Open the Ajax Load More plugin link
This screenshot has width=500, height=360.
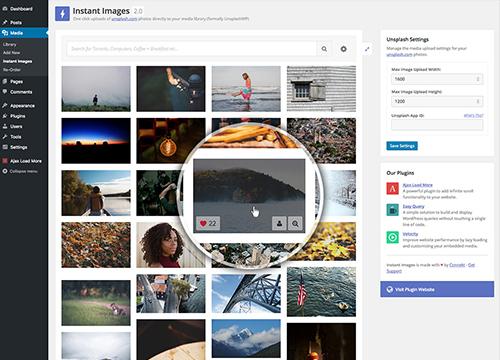point(418,185)
